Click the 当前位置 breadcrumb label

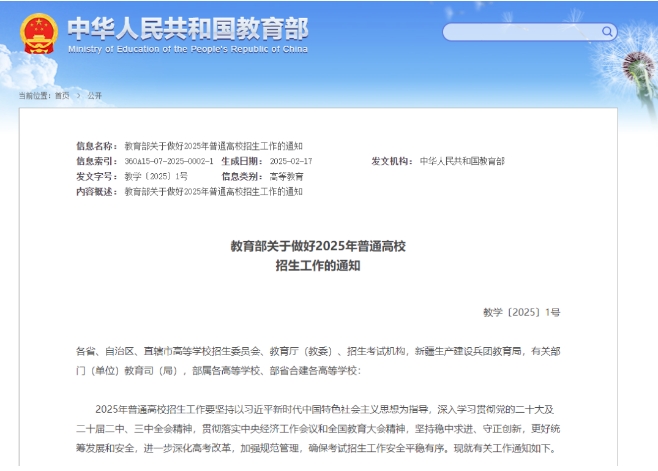coord(35,96)
